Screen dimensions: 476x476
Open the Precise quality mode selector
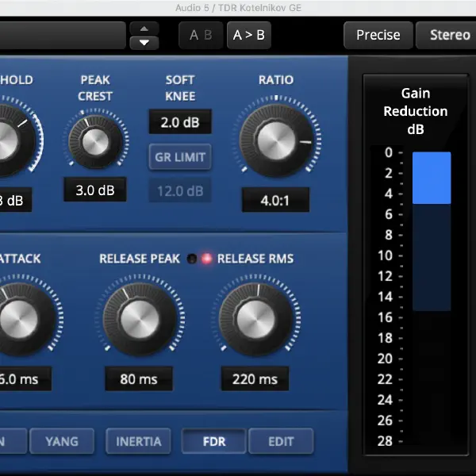click(378, 35)
